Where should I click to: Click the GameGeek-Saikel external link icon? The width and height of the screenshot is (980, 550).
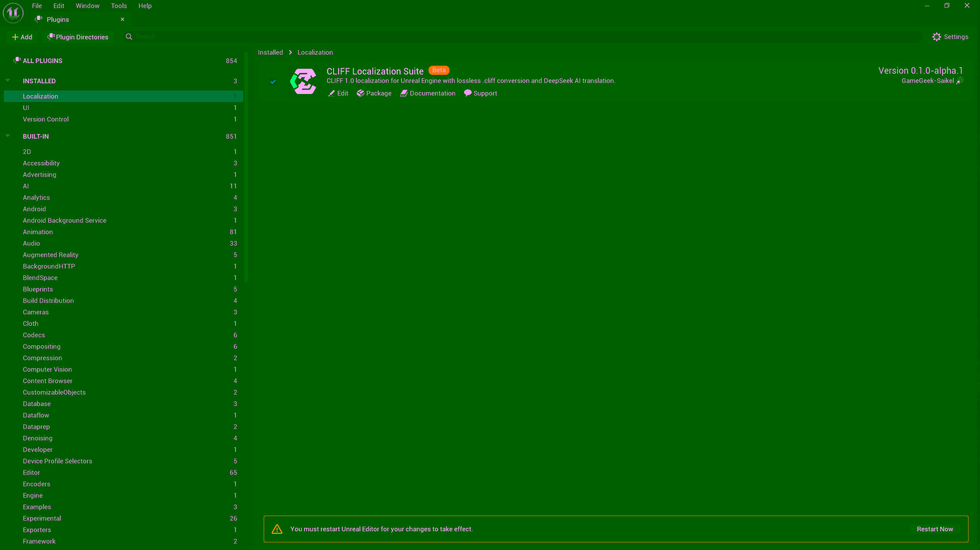click(959, 81)
